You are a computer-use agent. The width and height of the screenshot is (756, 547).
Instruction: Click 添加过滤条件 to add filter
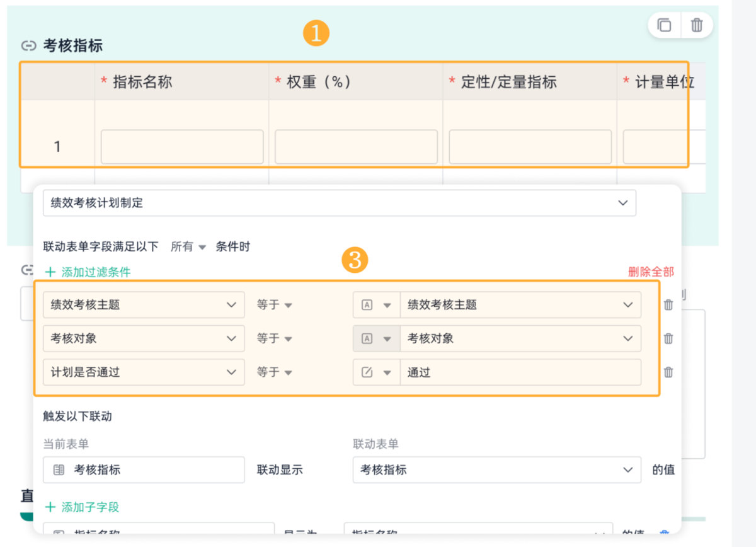click(88, 272)
